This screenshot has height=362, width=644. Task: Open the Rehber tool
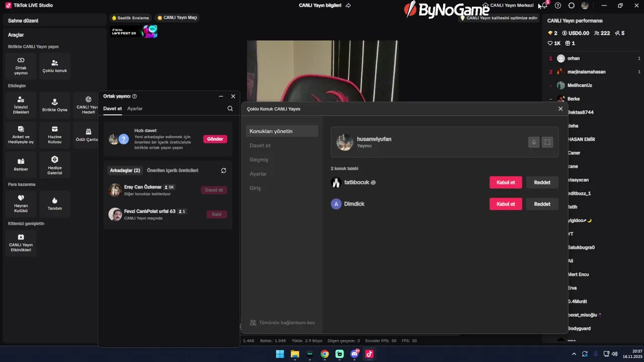pos(21,164)
